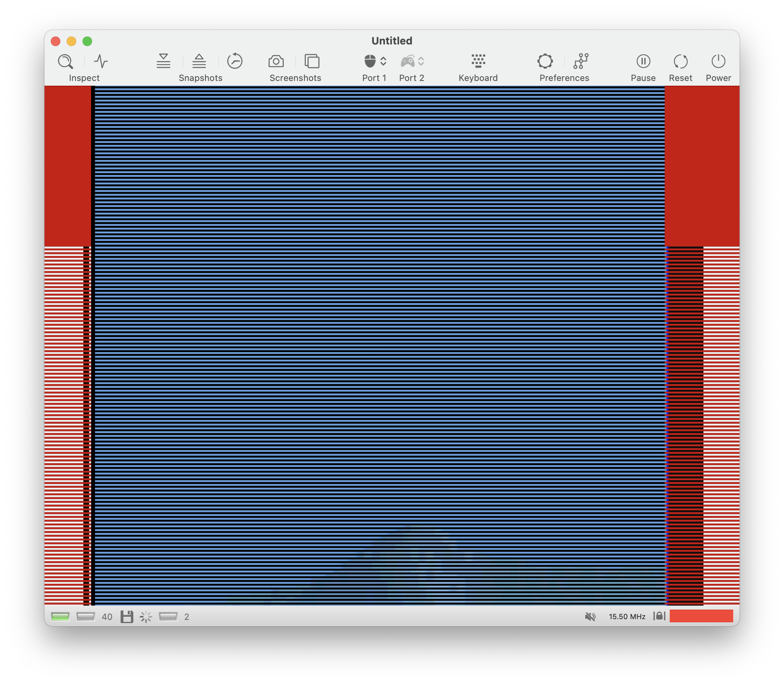
Task: Expand the Port 1 device chooser arrows
Action: coord(383,61)
